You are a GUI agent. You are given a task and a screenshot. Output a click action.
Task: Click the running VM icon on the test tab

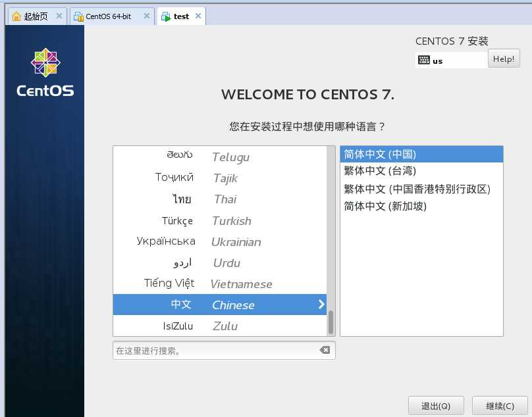[166, 16]
